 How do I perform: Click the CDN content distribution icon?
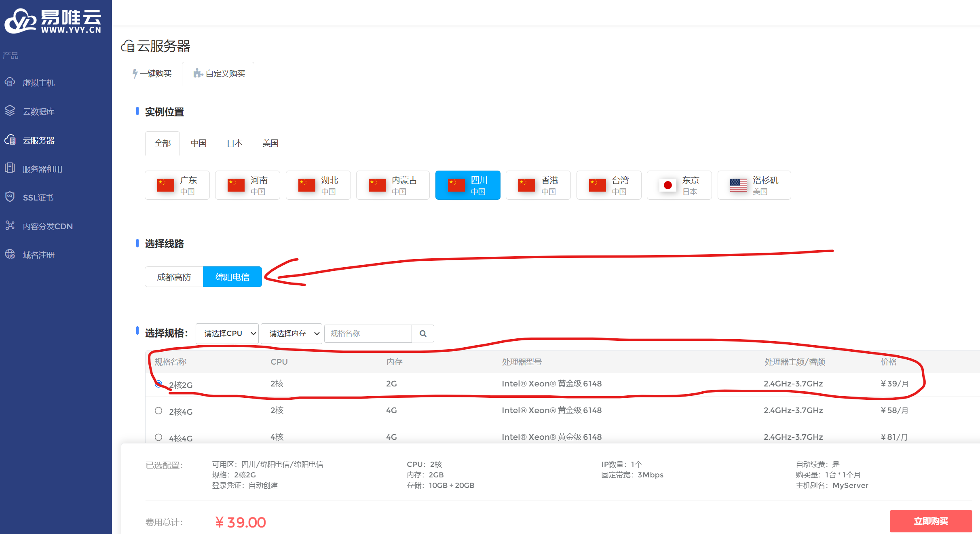pyautogui.click(x=10, y=226)
